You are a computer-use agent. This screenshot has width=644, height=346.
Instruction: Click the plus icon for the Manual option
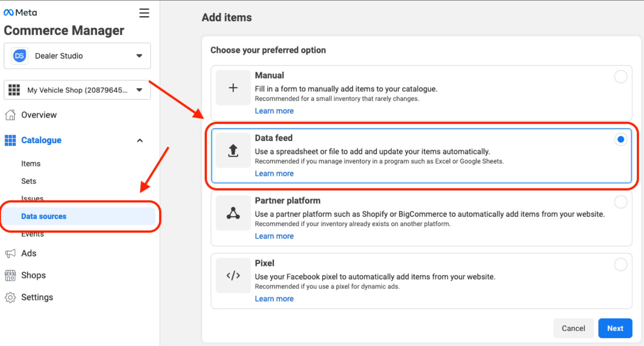click(x=233, y=88)
